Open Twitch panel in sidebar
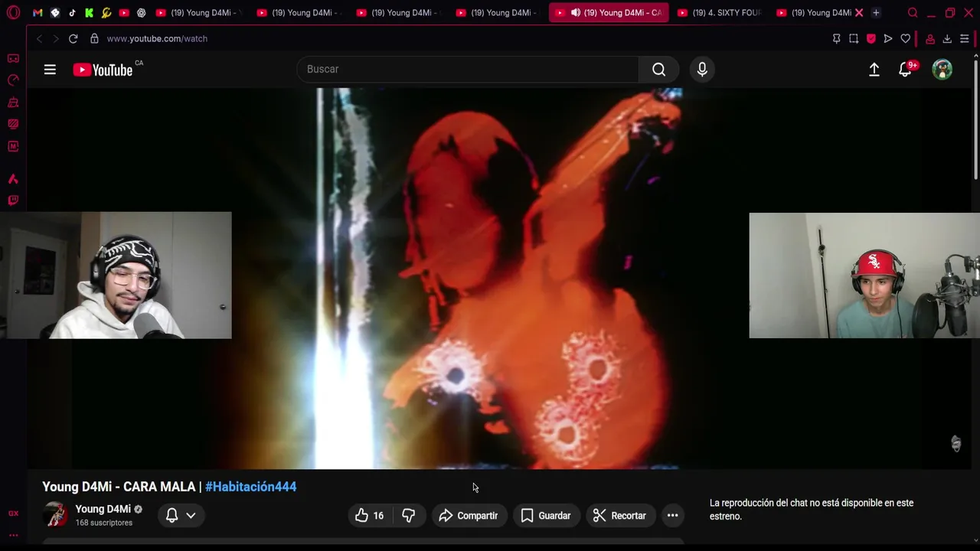 13,201
